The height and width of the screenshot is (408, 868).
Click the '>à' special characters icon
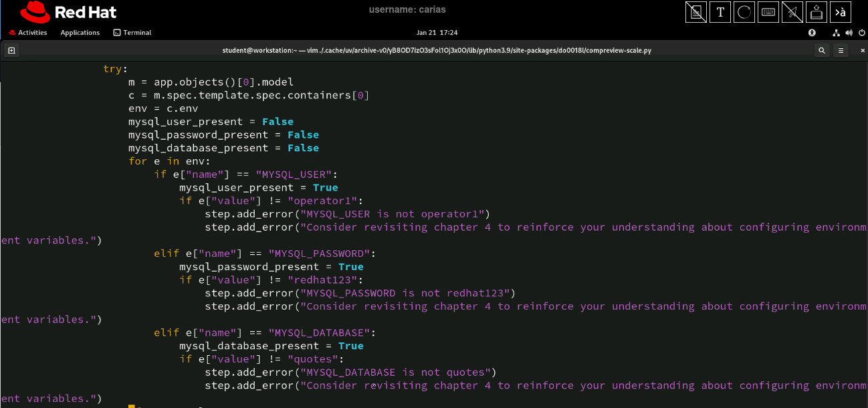click(841, 12)
